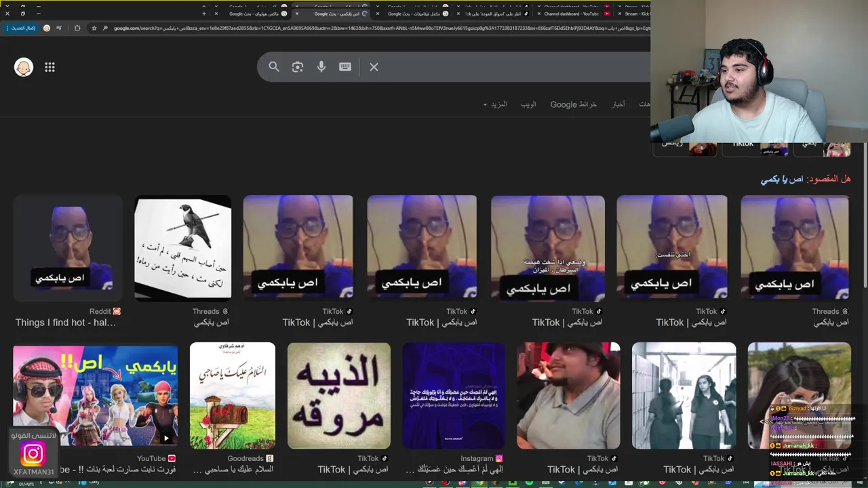Open the YouTube Fortnite اص يابكمي thumbnail
Image resolution: width=868 pixels, height=488 pixels.
95,395
